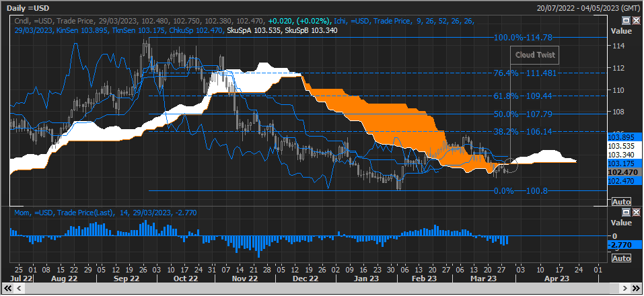Open the Daily =USD chart title
The image size is (644, 296).
pyautogui.click(x=30, y=7)
